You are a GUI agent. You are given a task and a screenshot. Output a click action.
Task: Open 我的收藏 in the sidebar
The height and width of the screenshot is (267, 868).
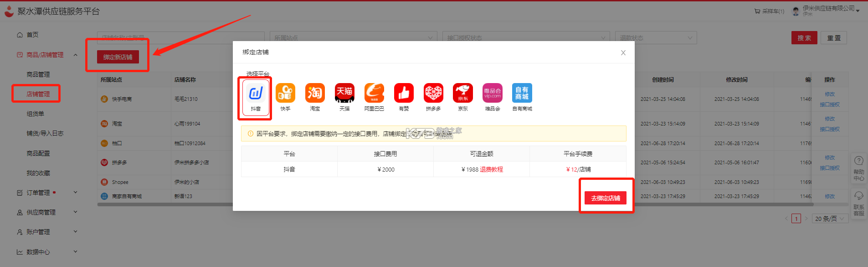coord(38,173)
